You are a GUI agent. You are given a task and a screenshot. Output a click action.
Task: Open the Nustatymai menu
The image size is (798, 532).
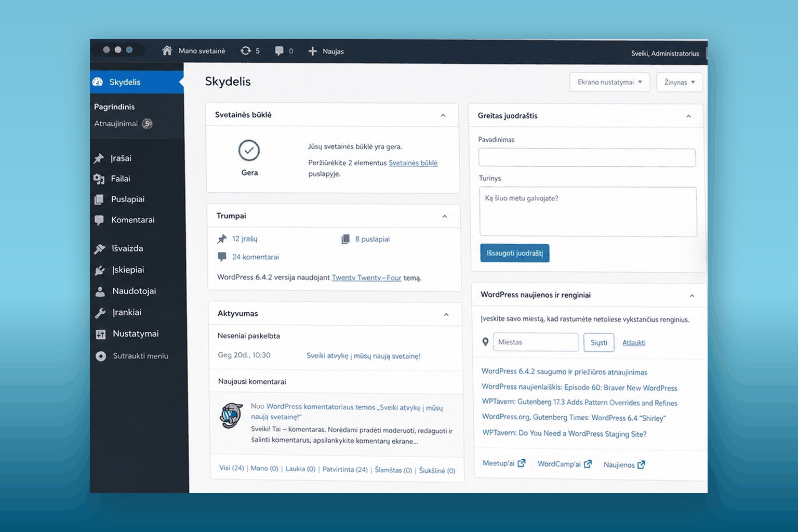(x=136, y=334)
